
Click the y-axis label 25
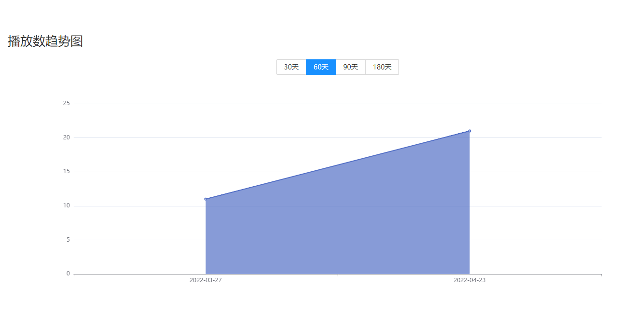pos(67,103)
